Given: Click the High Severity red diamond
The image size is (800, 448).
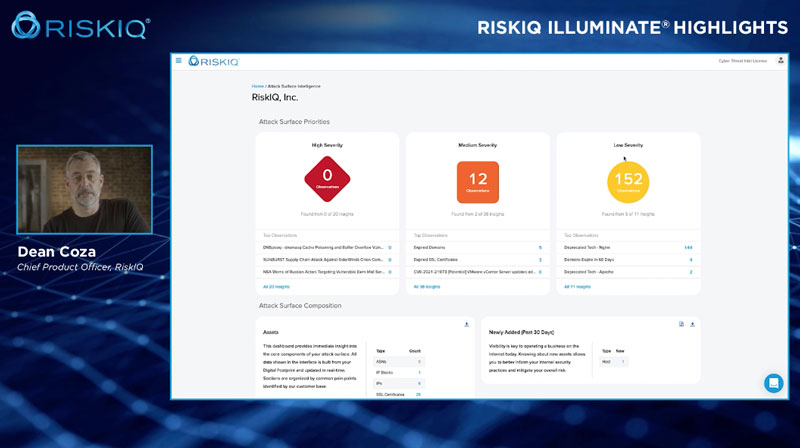Looking at the screenshot, I should click(x=327, y=179).
